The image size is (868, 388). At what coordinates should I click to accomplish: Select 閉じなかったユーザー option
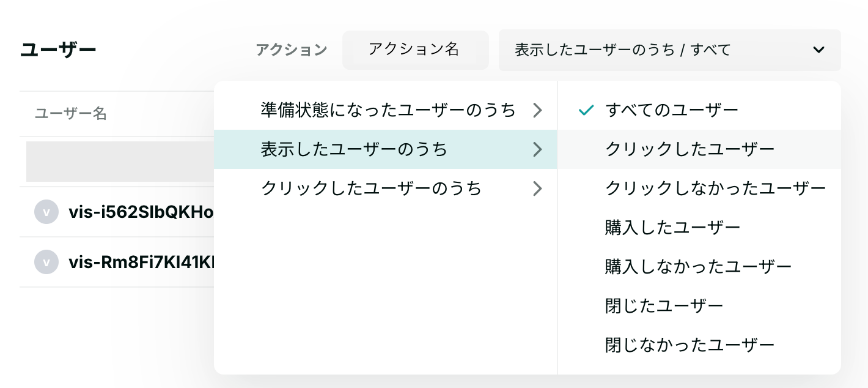[x=699, y=345]
